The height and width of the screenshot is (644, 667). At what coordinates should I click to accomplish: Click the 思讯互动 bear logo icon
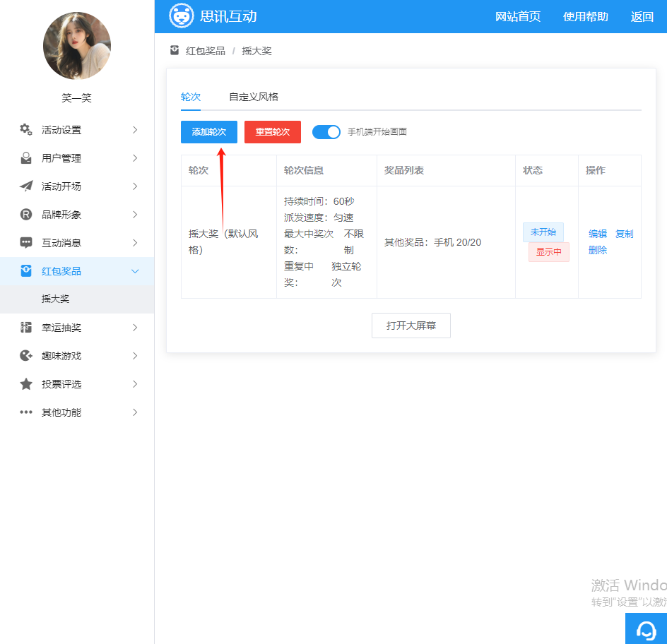click(x=181, y=16)
